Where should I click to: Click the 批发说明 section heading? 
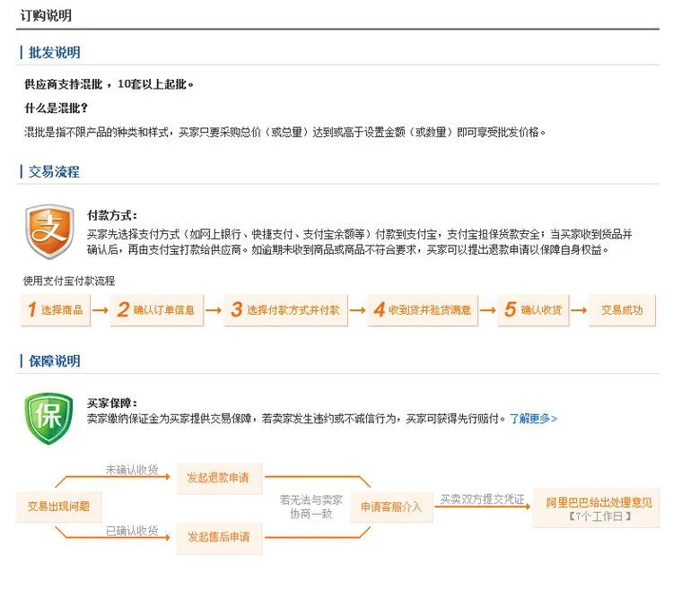coord(55,53)
